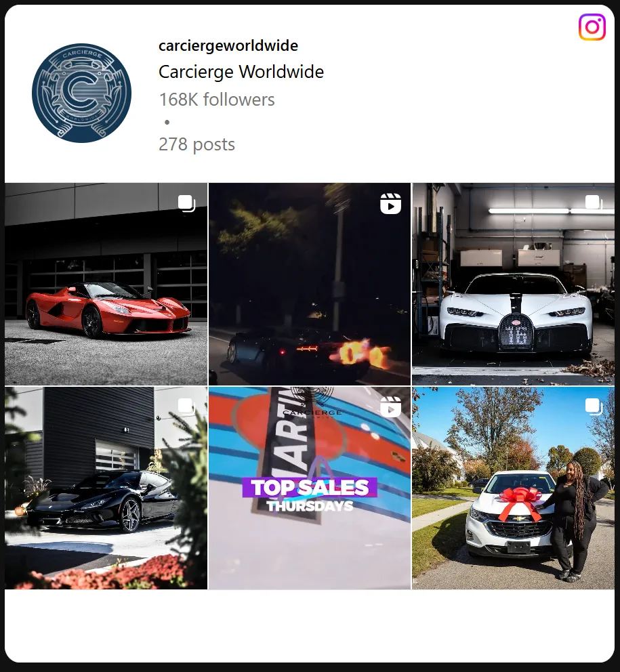Click carousel icon on white Bugatti post
Image resolution: width=620 pixels, height=672 pixels.
(594, 203)
